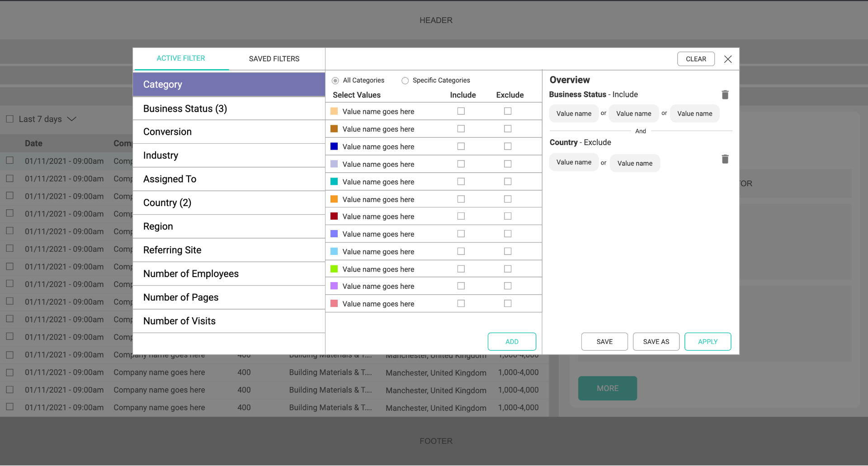Check Include for the first value row

(461, 111)
